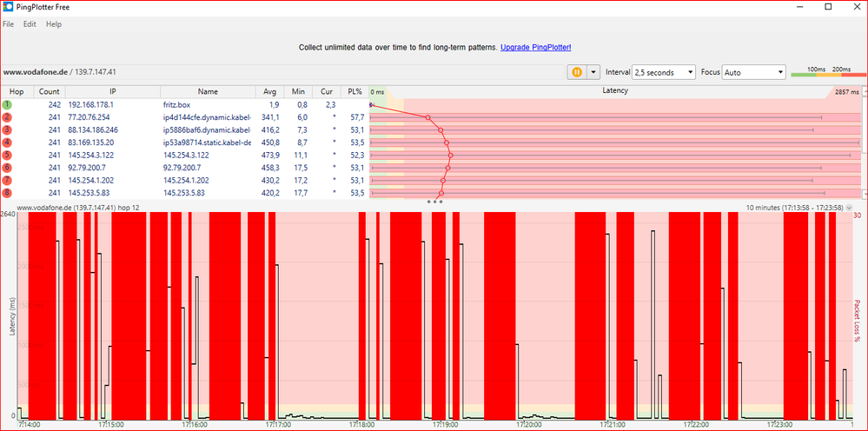Click the Name column header
Image resolution: width=868 pixels, height=431 pixels.
point(209,92)
